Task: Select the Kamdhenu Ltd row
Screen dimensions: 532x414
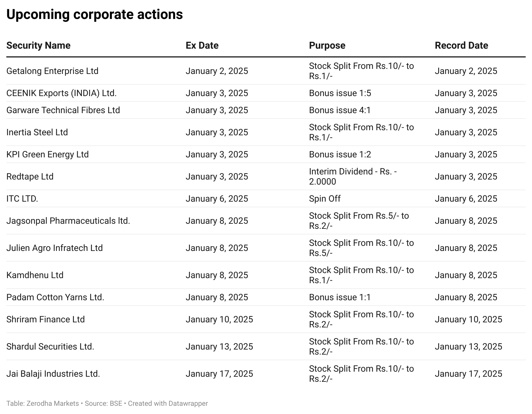Action: coord(266,275)
